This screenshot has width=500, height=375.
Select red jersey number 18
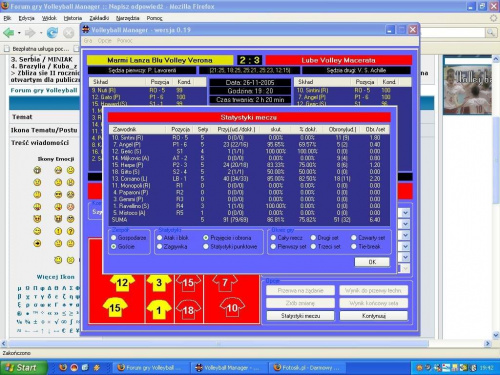[188, 310]
